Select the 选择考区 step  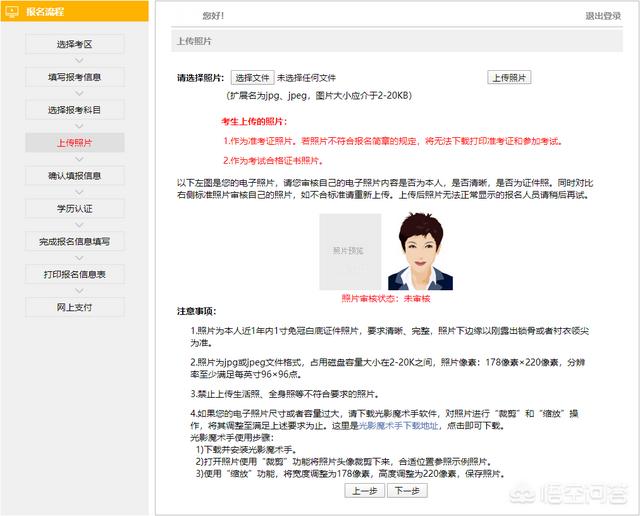click(x=75, y=44)
